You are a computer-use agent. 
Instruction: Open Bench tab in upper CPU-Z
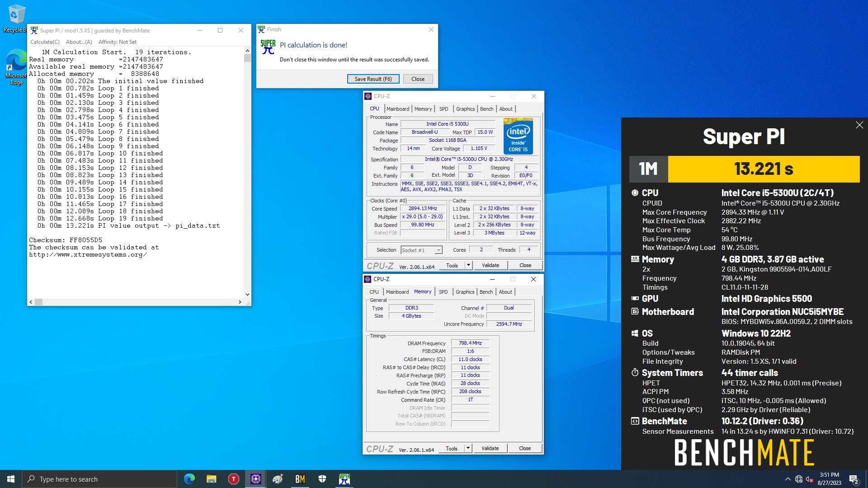click(x=486, y=109)
